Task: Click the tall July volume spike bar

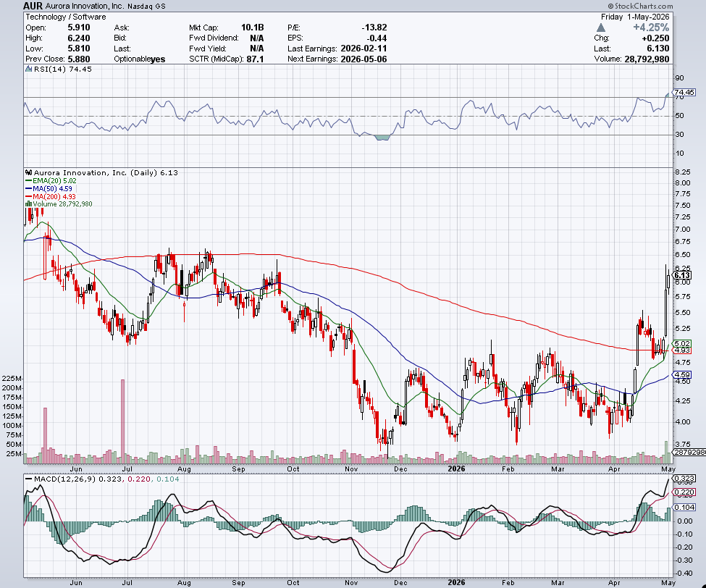Action: click(x=123, y=421)
